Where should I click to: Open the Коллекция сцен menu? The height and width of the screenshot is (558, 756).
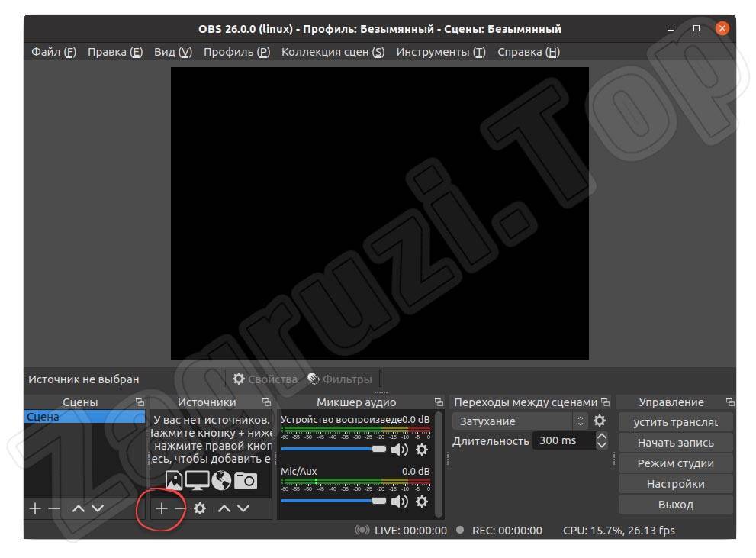coord(333,52)
